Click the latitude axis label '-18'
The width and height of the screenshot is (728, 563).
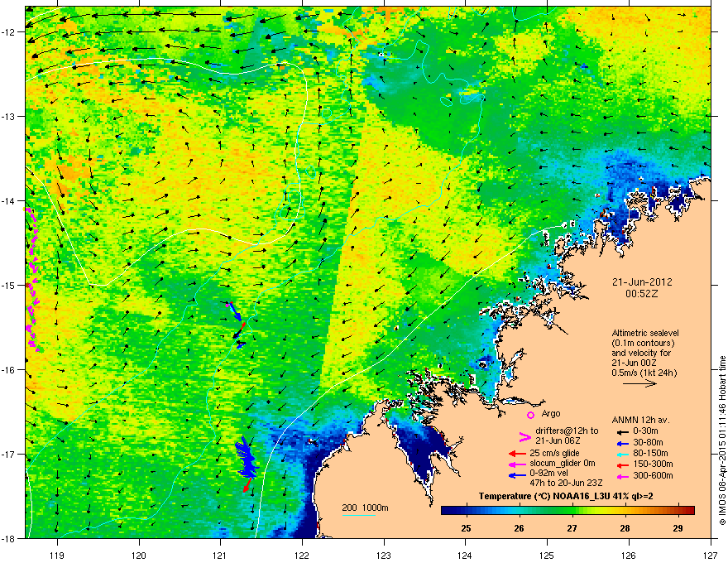(x=8, y=538)
